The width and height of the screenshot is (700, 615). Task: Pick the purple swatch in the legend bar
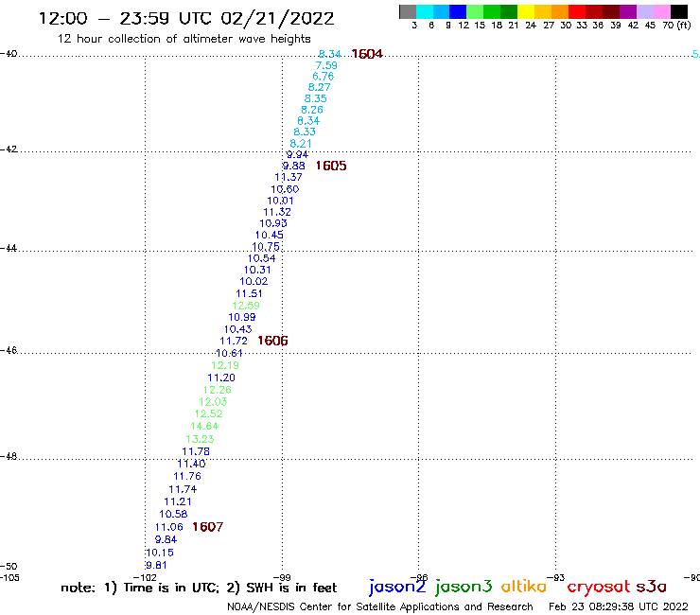tap(628, 11)
